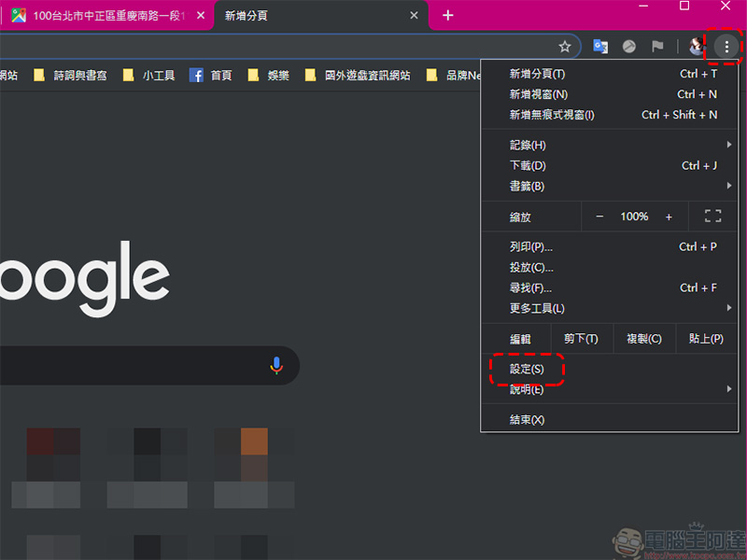Click the Google search input box
The height and width of the screenshot is (560, 747).
pos(131,365)
